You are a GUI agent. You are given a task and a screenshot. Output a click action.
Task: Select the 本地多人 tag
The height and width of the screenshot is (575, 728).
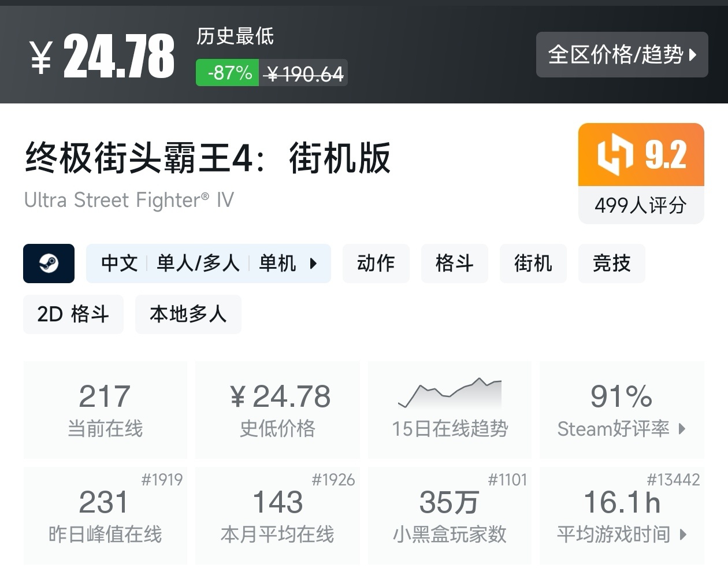point(188,314)
